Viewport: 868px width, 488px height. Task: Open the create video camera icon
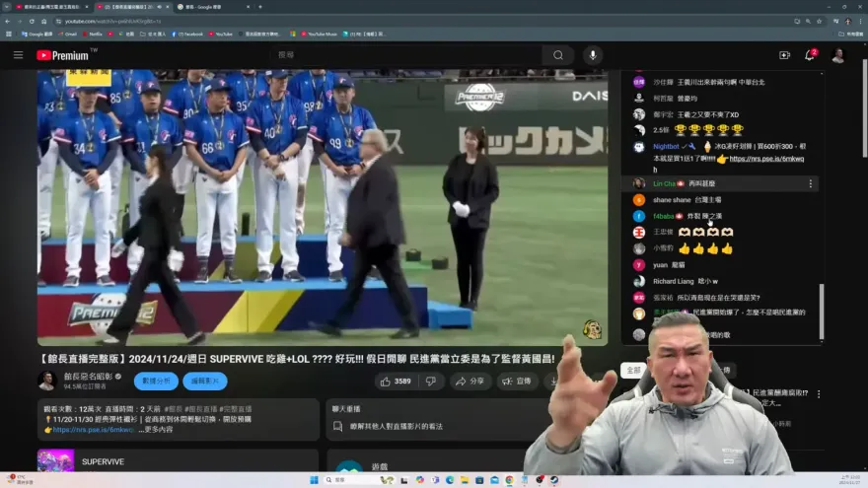click(x=784, y=55)
